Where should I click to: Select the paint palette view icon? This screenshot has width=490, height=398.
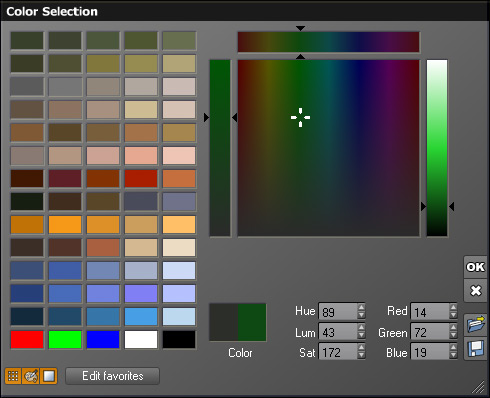(31, 376)
